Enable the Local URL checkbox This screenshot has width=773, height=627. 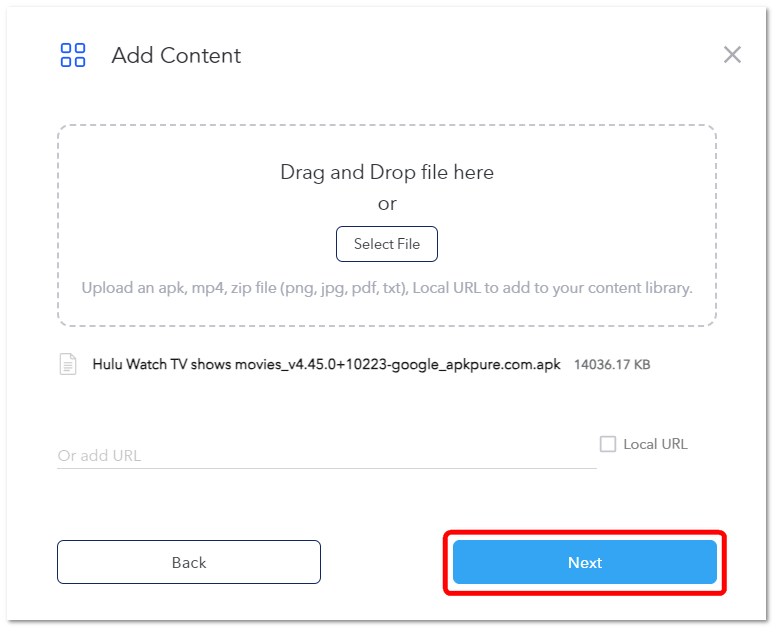[608, 444]
